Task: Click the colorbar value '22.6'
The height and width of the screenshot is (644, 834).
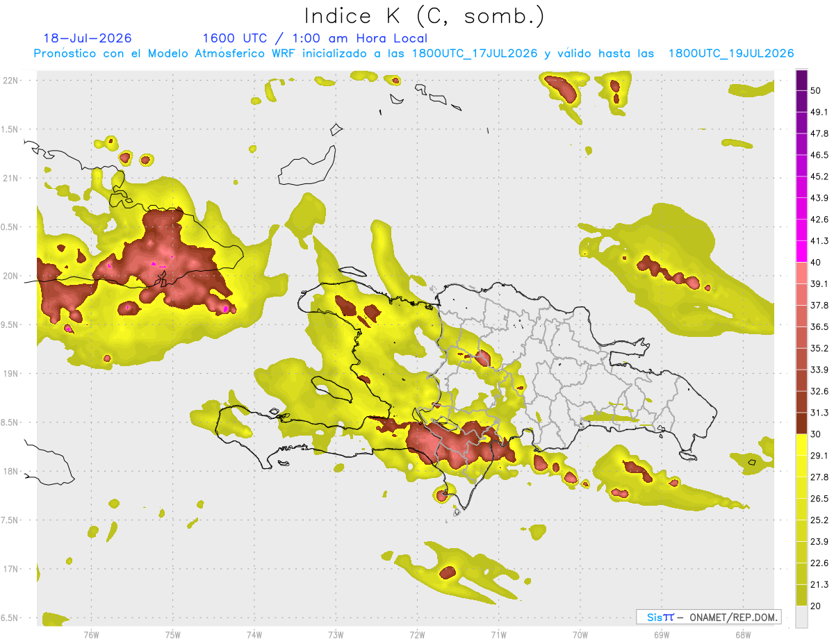Action: point(820,563)
